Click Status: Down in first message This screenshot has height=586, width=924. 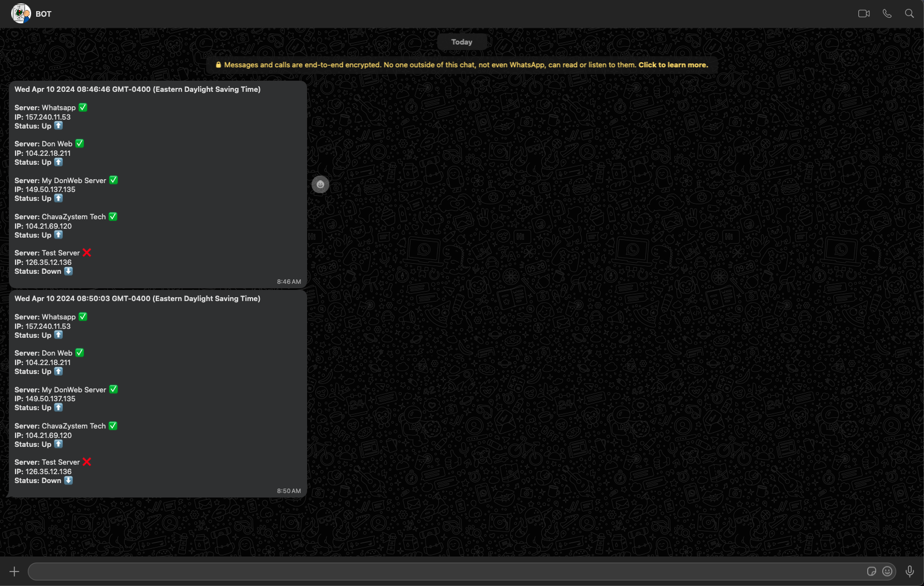[43, 272]
